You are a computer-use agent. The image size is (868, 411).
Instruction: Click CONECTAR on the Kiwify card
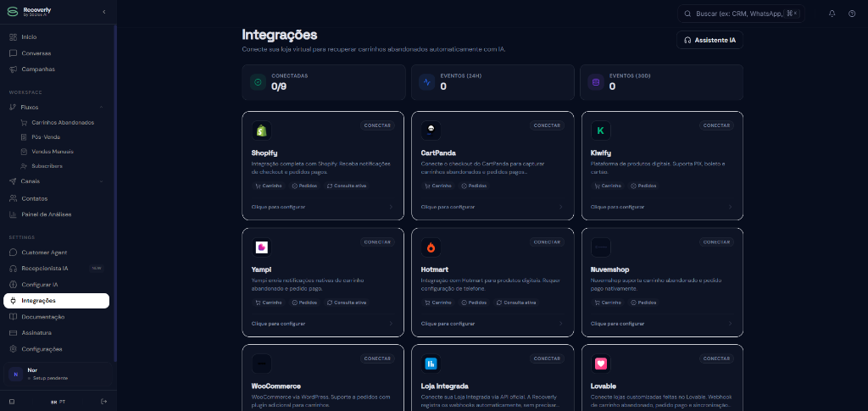[x=717, y=125]
